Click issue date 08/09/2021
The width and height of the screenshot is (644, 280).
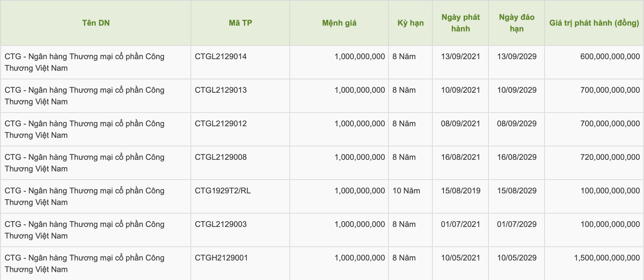coord(460,124)
